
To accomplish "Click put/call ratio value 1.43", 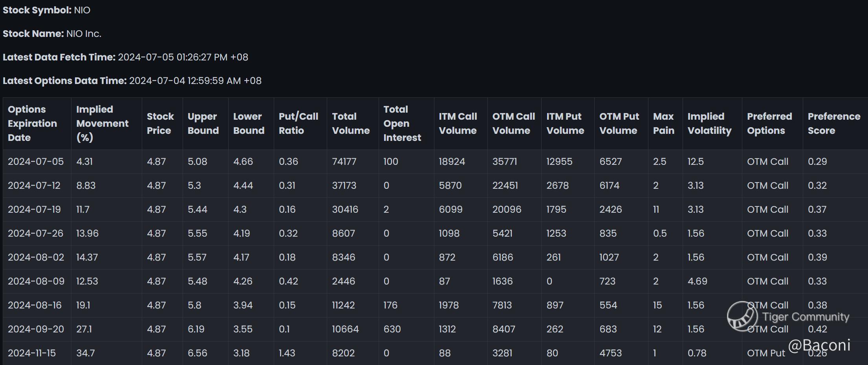I will (287, 353).
